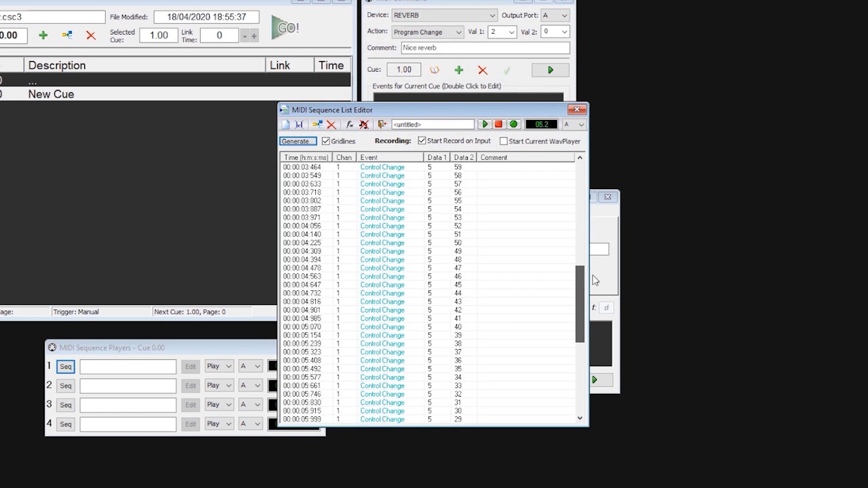This screenshot has width=868, height=488.
Task: Stop the sequence with the red stop button
Action: pos(498,125)
